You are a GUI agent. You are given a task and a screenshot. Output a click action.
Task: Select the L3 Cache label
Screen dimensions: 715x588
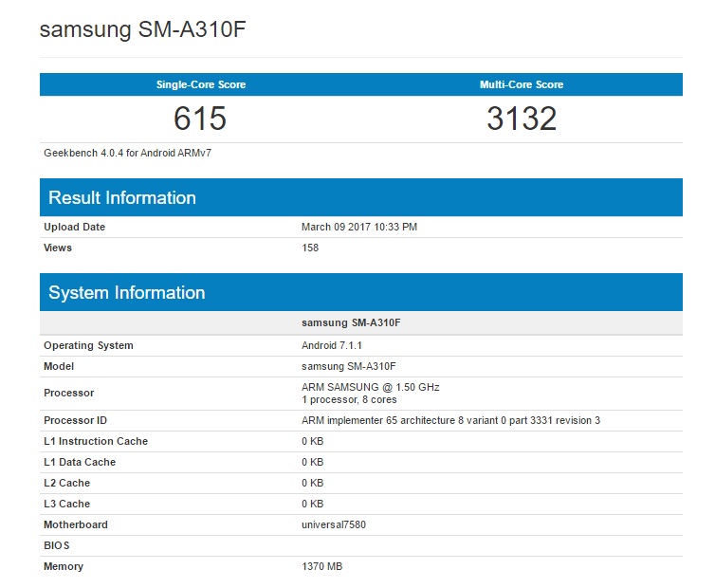(x=67, y=504)
